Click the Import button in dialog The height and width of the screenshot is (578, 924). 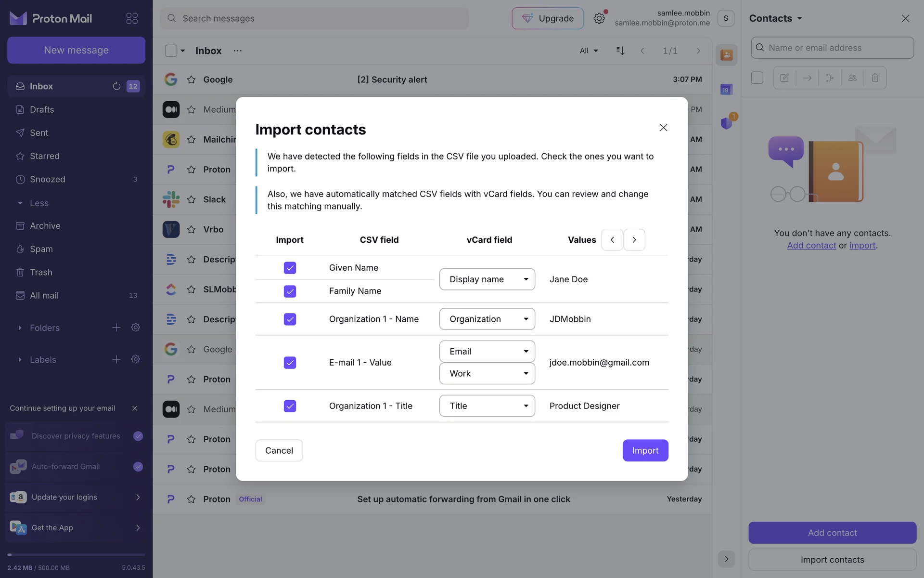645,450
